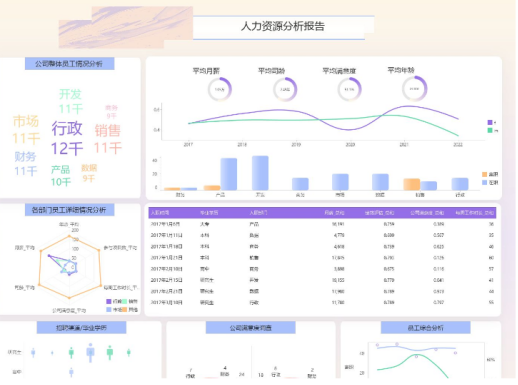Click the 平均满意度 ring gauge
Screen dimensions: 518x385
click(x=349, y=89)
